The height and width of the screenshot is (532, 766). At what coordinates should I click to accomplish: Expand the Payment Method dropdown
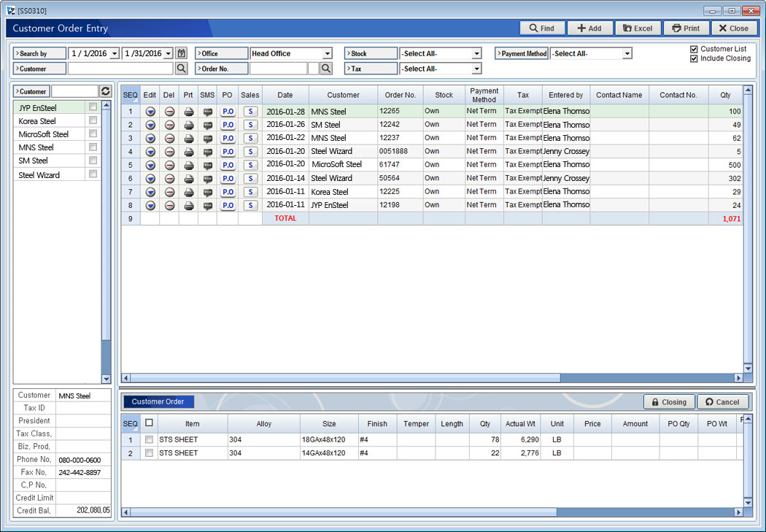[x=627, y=53]
